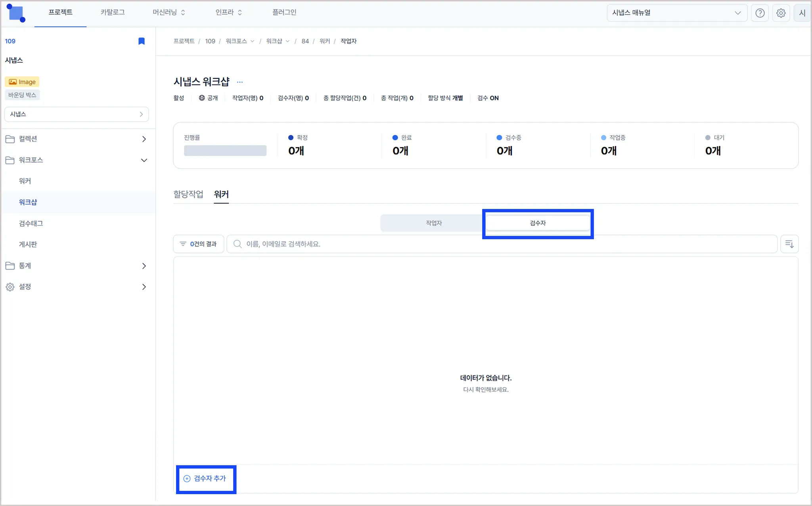This screenshot has width=812, height=506.
Task: Click the 진행률 progress bar
Action: 225,151
